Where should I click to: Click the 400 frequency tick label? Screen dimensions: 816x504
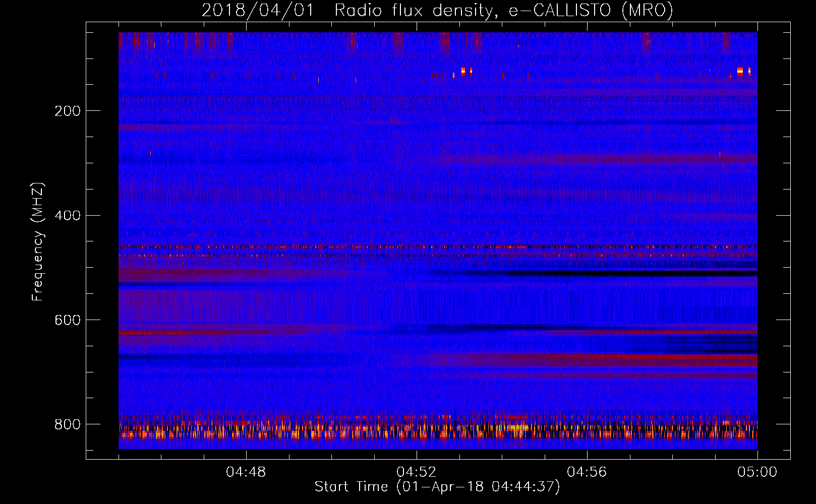[68, 216]
